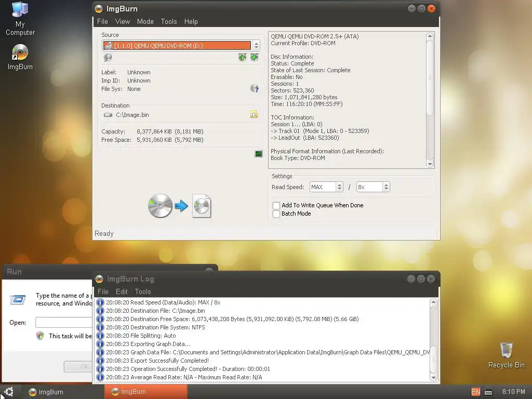Click the Open input field in Run

tap(64, 322)
